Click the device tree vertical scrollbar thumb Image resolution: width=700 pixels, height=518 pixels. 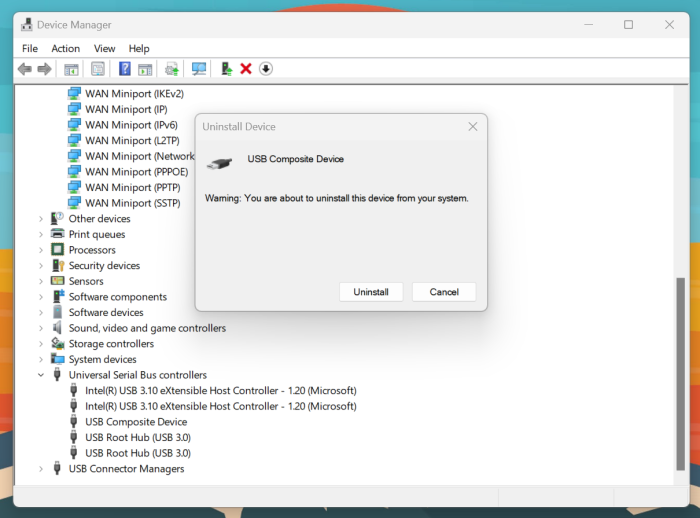(x=680, y=374)
